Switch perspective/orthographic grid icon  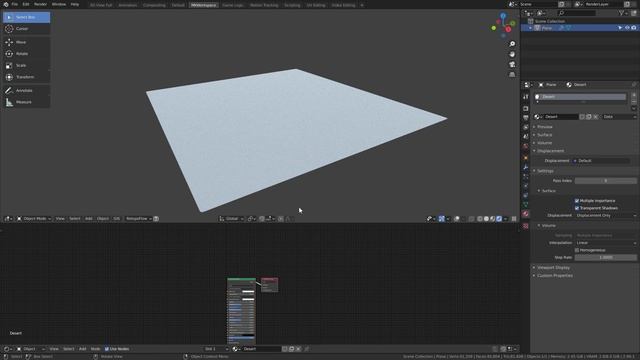(512, 74)
